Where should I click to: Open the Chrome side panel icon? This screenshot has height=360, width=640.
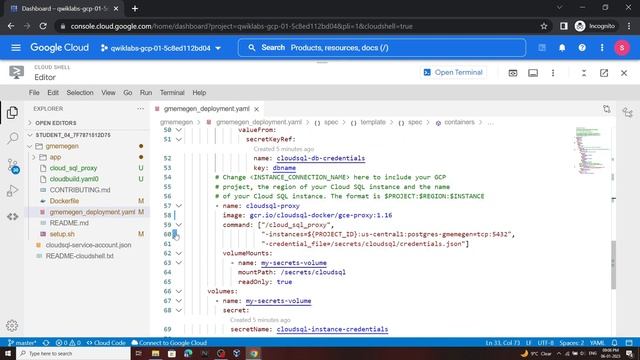point(564,26)
